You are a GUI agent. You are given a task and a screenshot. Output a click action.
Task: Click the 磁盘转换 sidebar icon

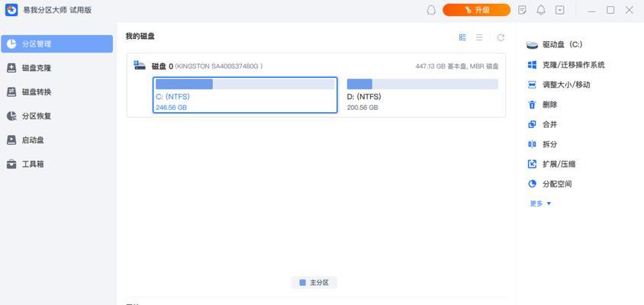click(11, 92)
